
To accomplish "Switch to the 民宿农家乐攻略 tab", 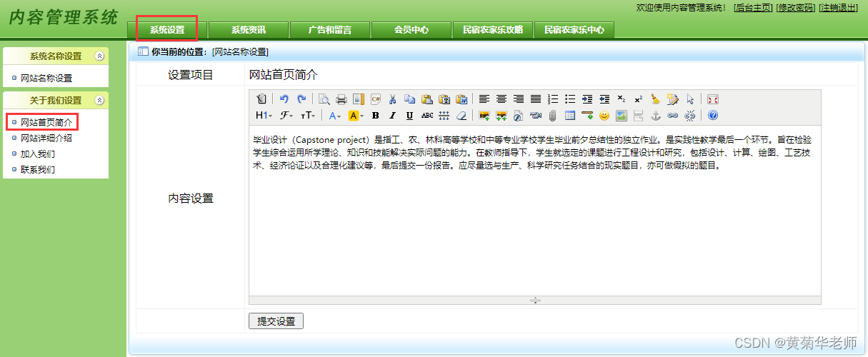I will pos(493,30).
